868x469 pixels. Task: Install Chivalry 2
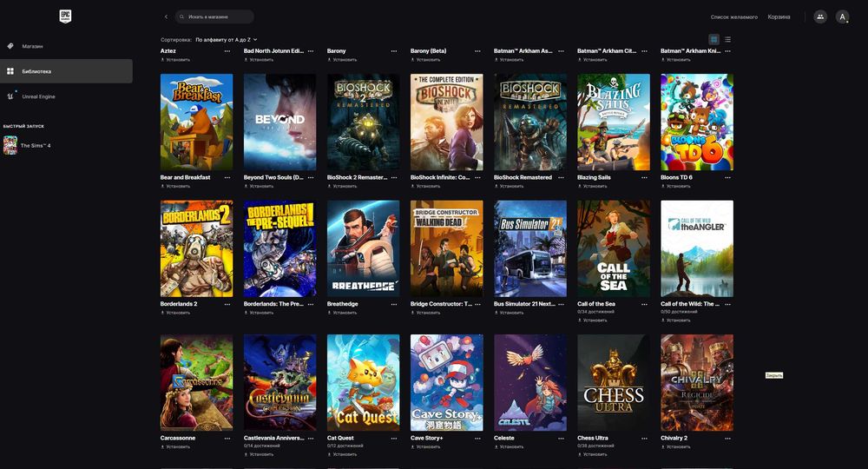(675, 446)
